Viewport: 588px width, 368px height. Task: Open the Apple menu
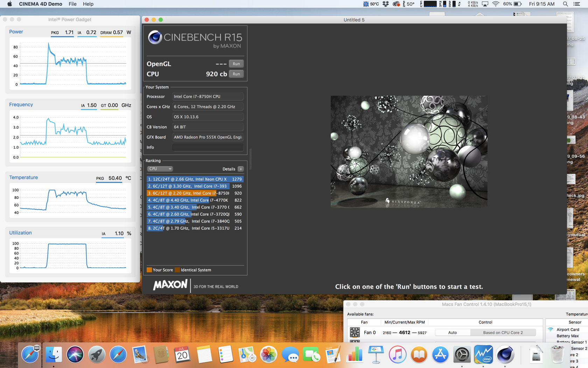point(9,4)
